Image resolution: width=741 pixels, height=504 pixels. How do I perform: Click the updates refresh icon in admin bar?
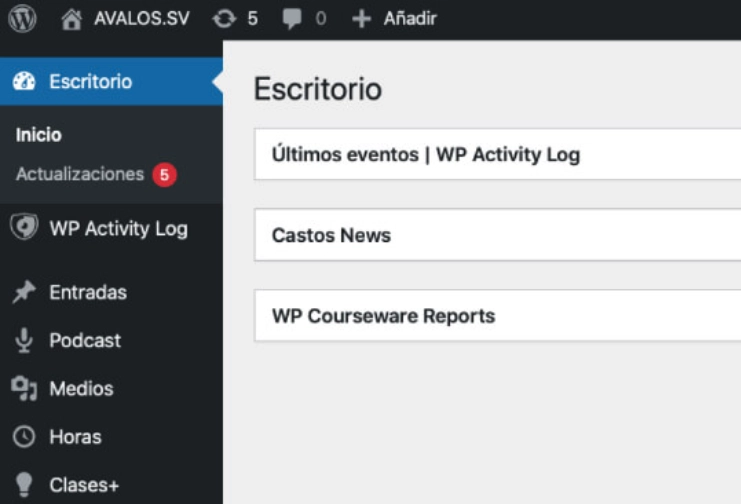[x=224, y=19]
